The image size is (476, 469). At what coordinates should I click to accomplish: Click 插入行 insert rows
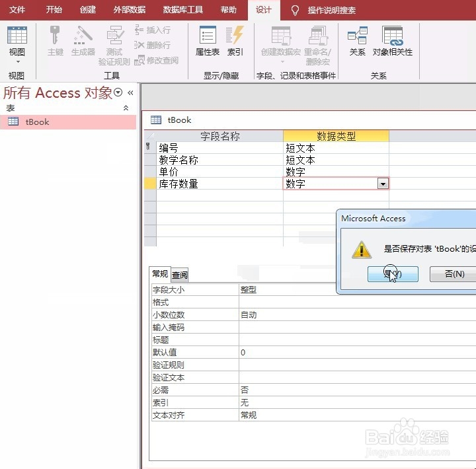(153, 30)
